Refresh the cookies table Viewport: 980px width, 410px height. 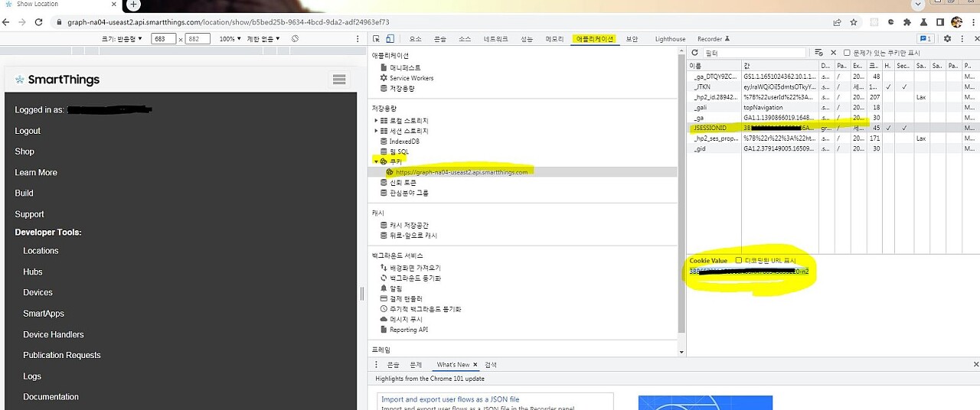(x=695, y=53)
